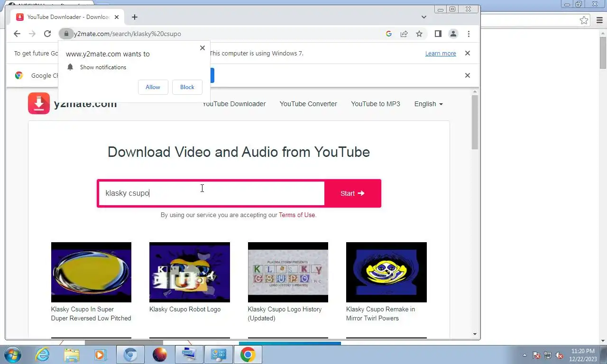Close the Windows 7 info bar
This screenshot has width=607, height=364.
pyautogui.click(x=468, y=53)
